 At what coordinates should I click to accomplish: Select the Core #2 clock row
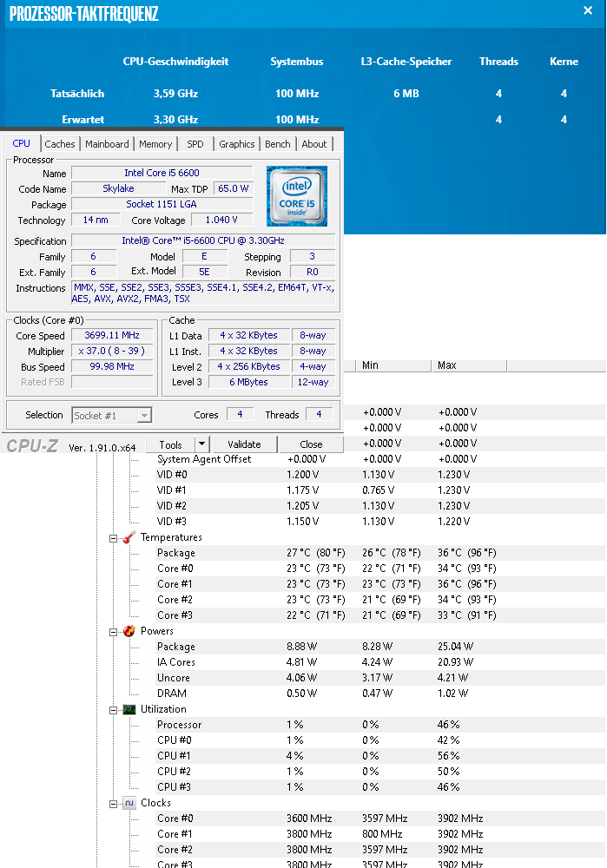coord(380,849)
